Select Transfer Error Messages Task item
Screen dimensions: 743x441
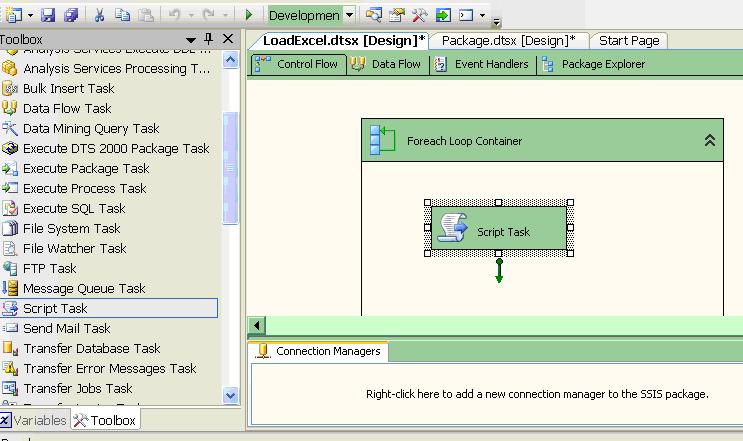109,368
